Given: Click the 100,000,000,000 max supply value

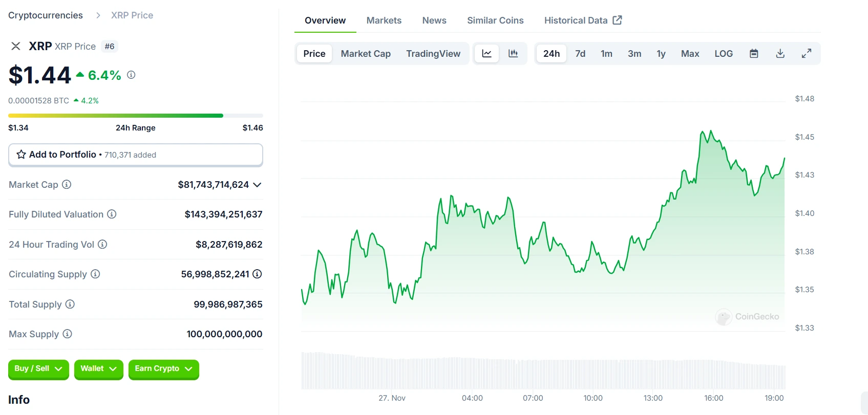Looking at the screenshot, I should (224, 334).
